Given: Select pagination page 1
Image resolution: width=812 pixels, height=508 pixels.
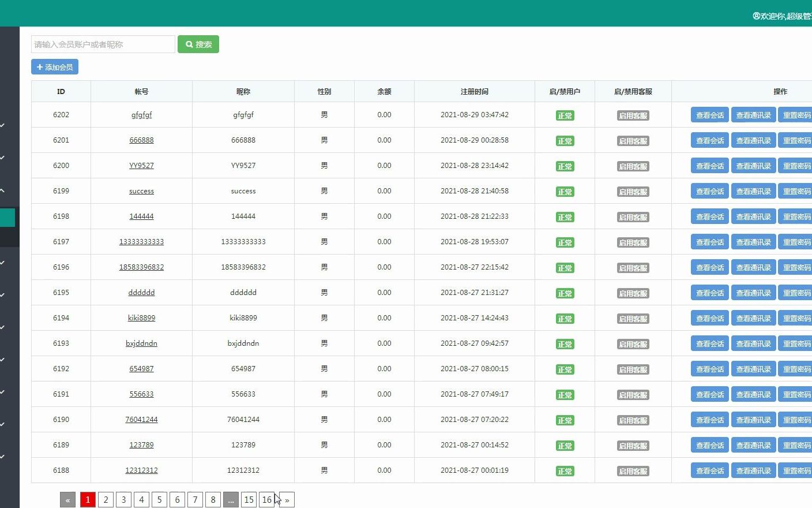Looking at the screenshot, I should tap(88, 500).
